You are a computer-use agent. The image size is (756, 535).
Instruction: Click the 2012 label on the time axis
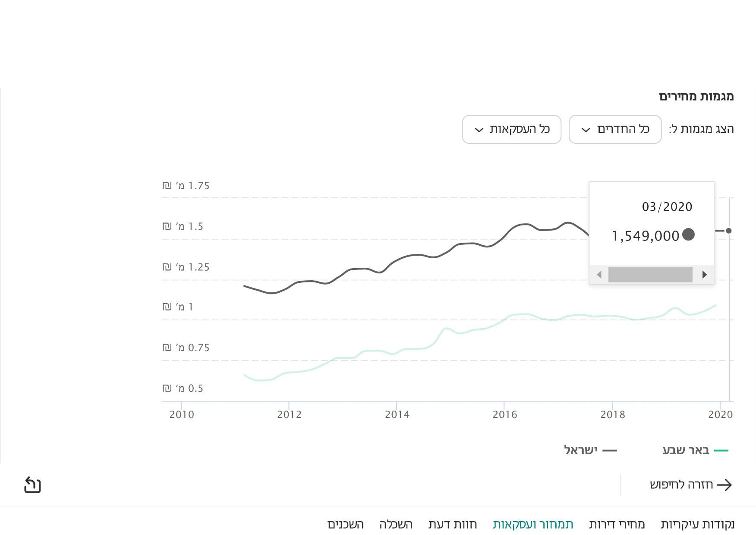[x=289, y=415]
